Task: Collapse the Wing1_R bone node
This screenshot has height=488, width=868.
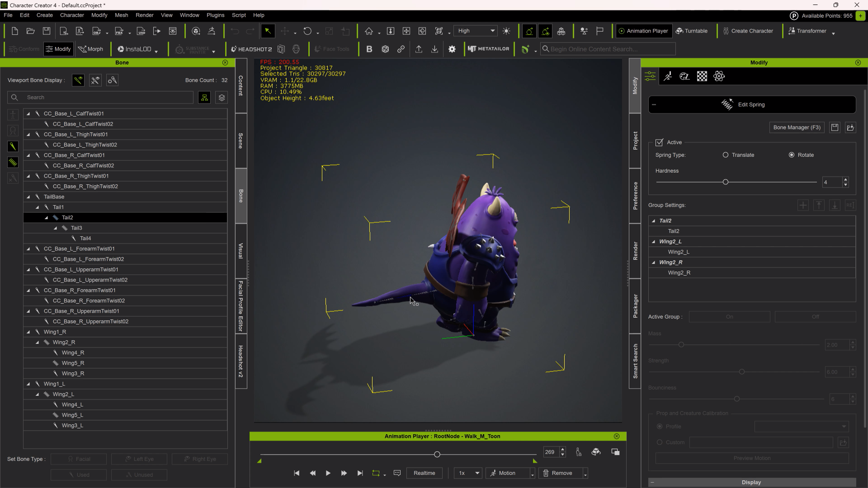Action: coord(28,332)
